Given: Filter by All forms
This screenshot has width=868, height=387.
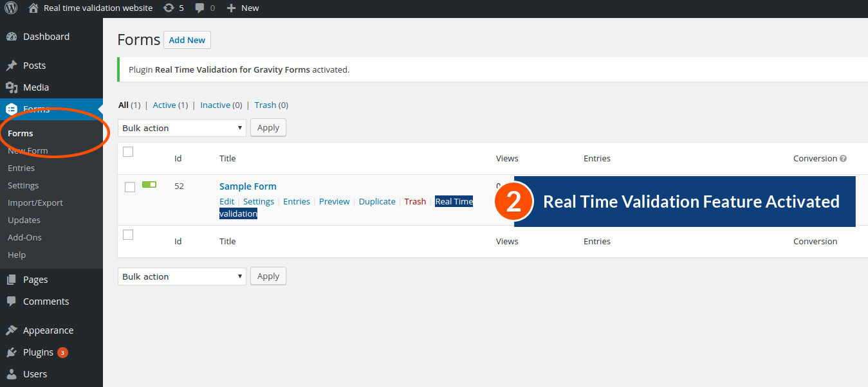Looking at the screenshot, I should click(124, 105).
